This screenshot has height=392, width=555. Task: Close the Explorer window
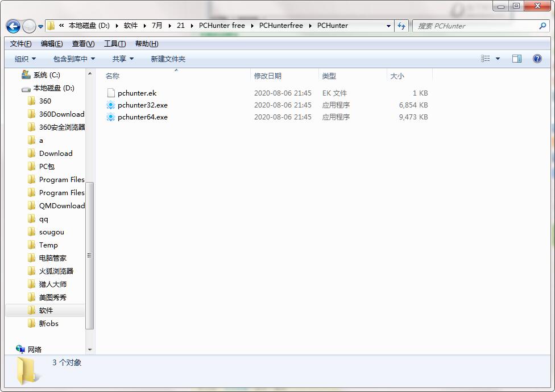pos(537,6)
